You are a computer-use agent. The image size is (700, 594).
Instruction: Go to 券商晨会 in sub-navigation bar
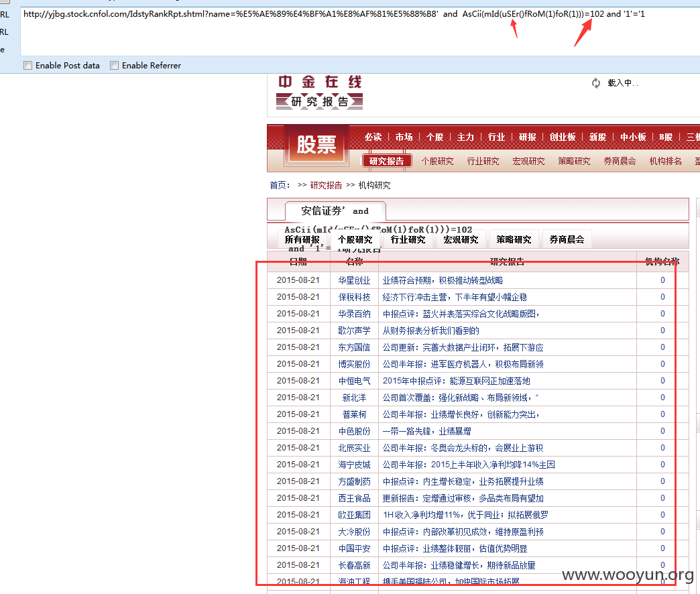tap(620, 161)
